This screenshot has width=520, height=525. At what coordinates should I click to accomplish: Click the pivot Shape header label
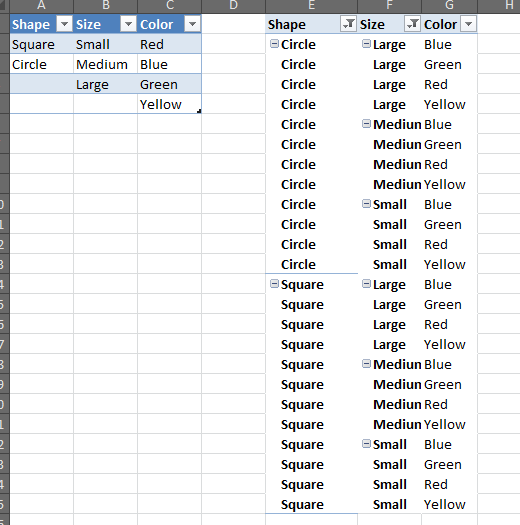287,25
